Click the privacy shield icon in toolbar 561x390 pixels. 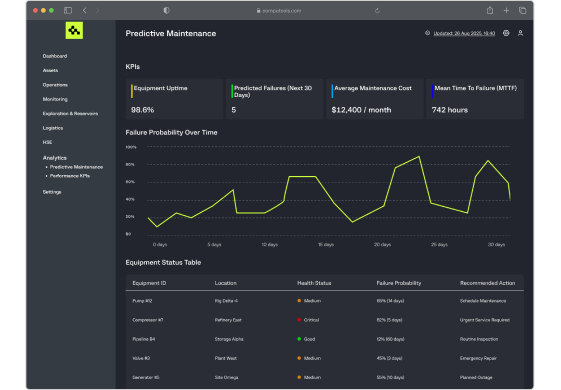coord(166,10)
